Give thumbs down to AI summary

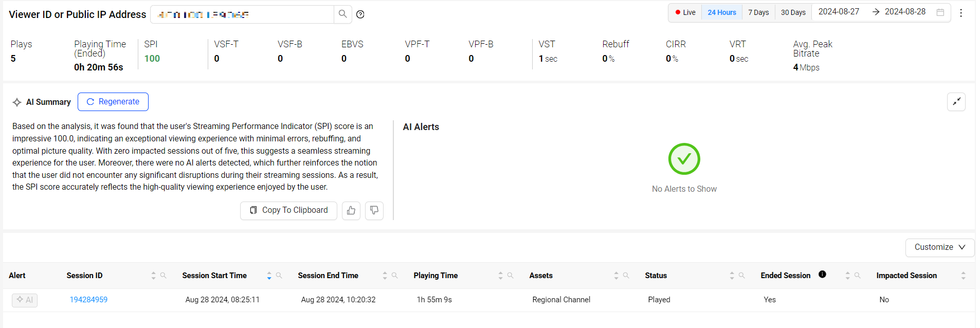click(374, 211)
